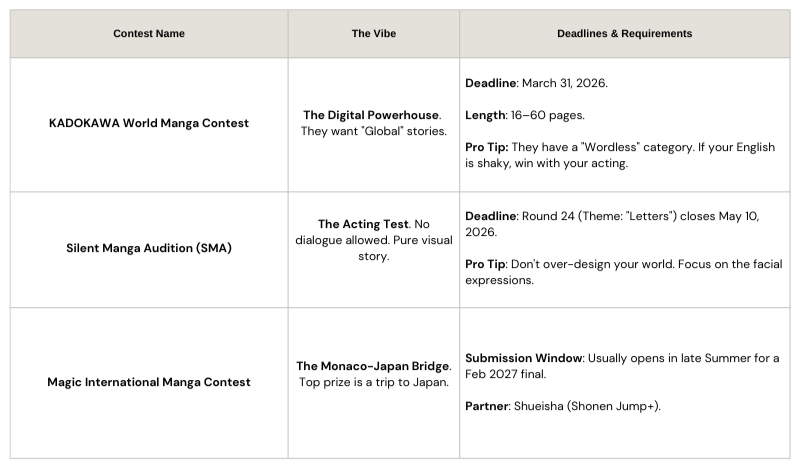Click The Monaco-Japan Bridge text
This screenshot has height=466, width=800.
(x=373, y=366)
